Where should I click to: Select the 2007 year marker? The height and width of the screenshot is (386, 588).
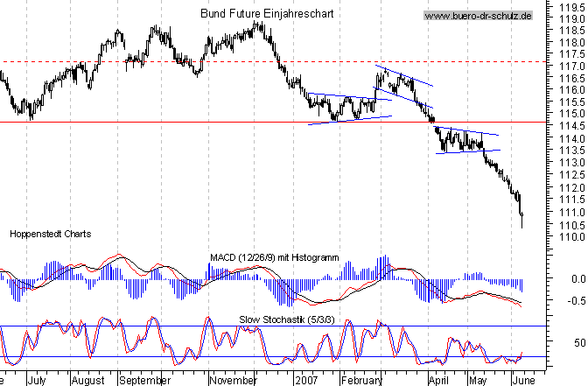[x=305, y=381]
